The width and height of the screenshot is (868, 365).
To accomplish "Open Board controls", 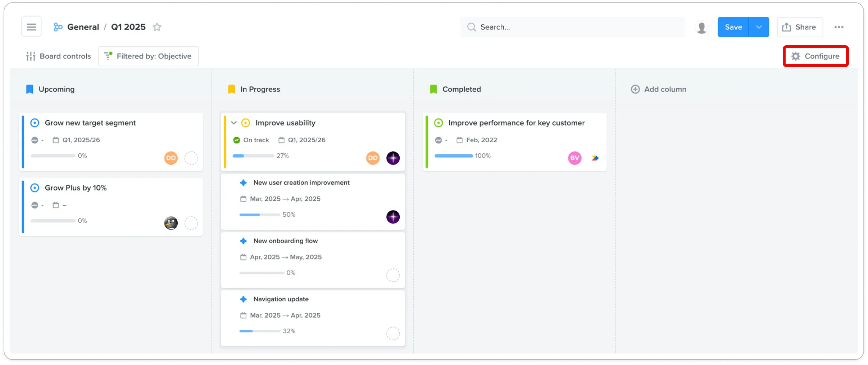I will [x=59, y=56].
